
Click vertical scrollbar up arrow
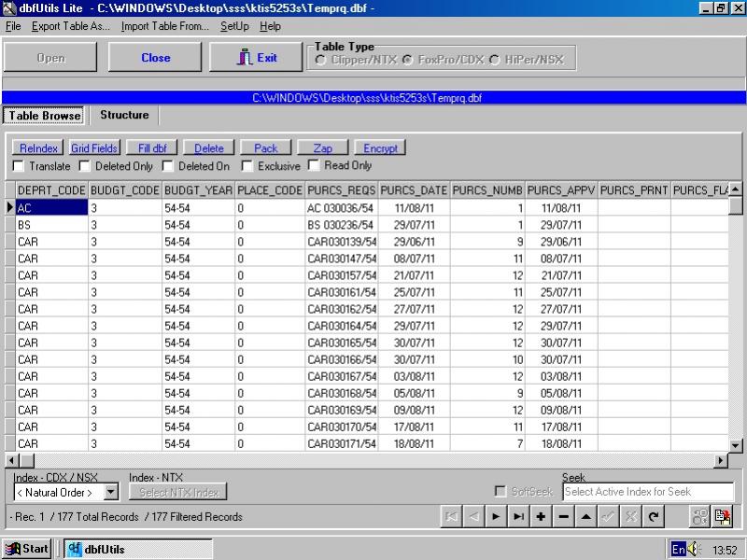735,189
